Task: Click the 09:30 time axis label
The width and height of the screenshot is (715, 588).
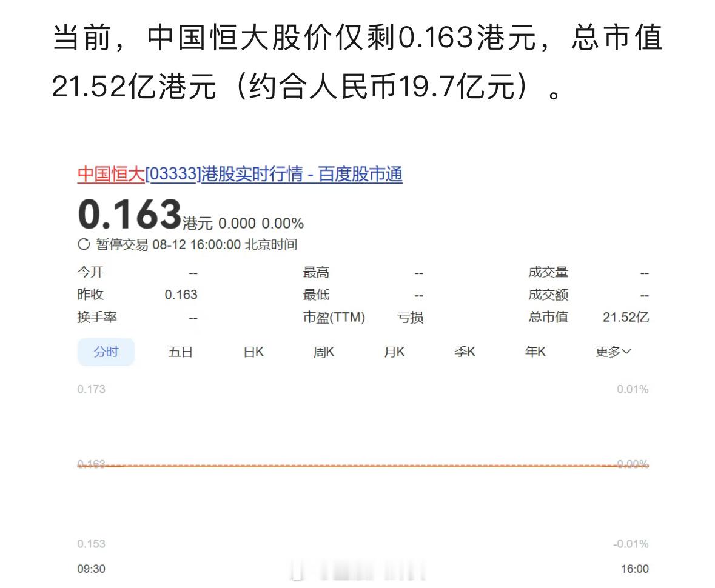Action: click(x=91, y=569)
